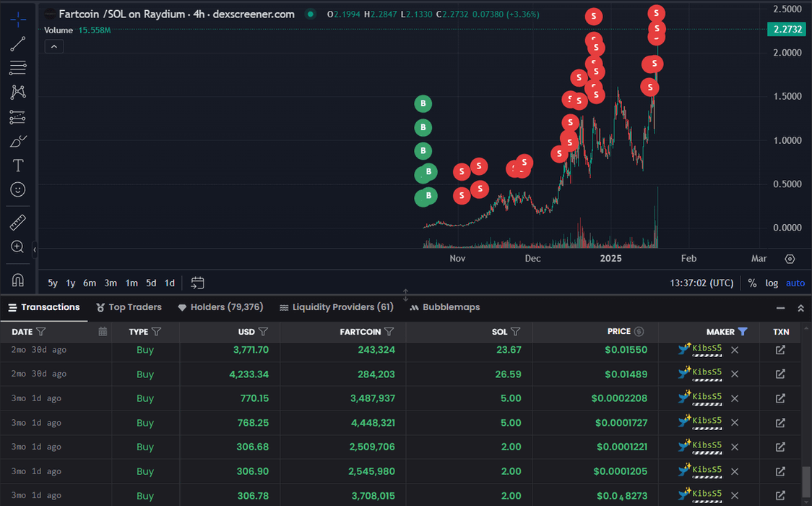Viewport: 812px width, 506px height.
Task: Select the crosshair cursor tool
Action: (17, 20)
